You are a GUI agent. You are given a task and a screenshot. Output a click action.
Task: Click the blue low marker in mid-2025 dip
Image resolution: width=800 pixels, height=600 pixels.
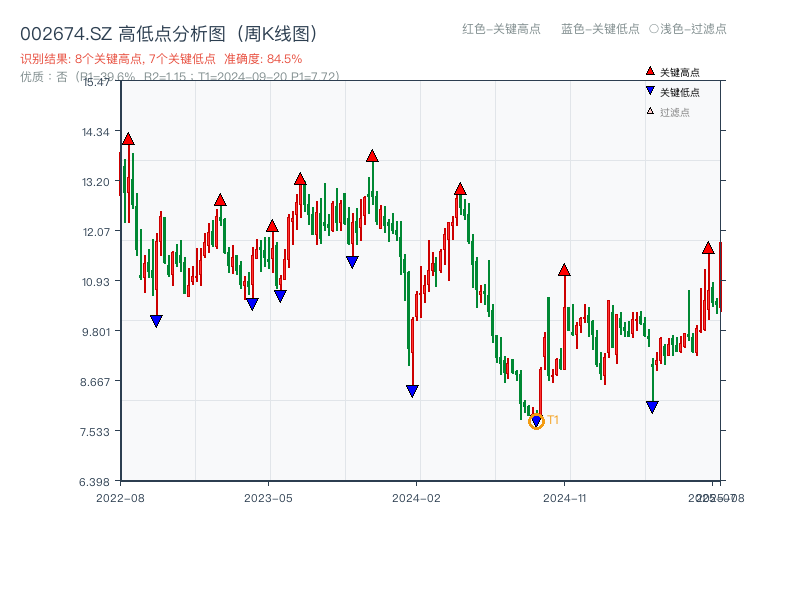point(653,404)
